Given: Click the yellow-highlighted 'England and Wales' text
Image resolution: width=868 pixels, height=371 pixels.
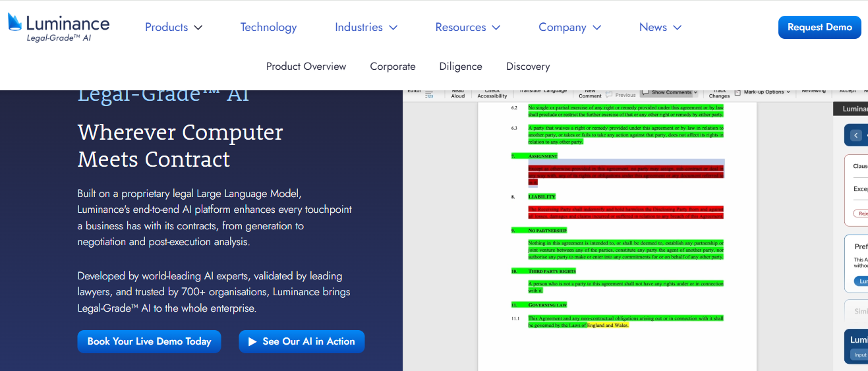Looking at the screenshot, I should click(x=608, y=325).
